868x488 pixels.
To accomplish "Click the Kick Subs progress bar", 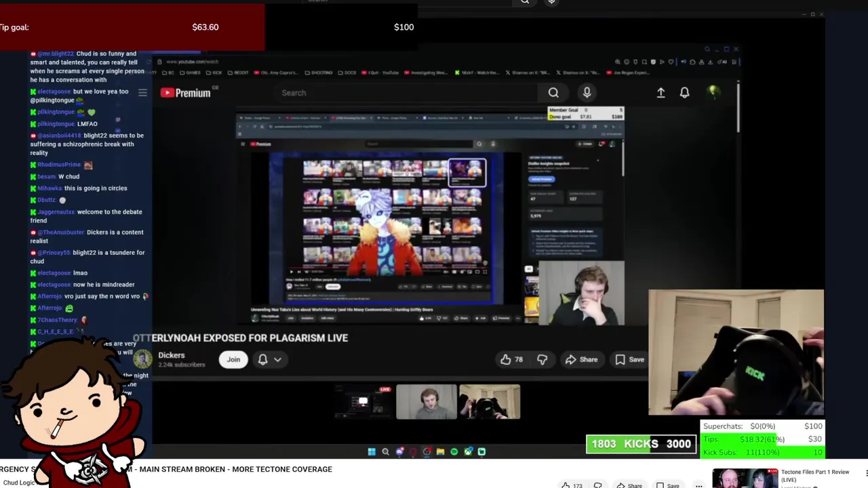I will click(x=763, y=452).
